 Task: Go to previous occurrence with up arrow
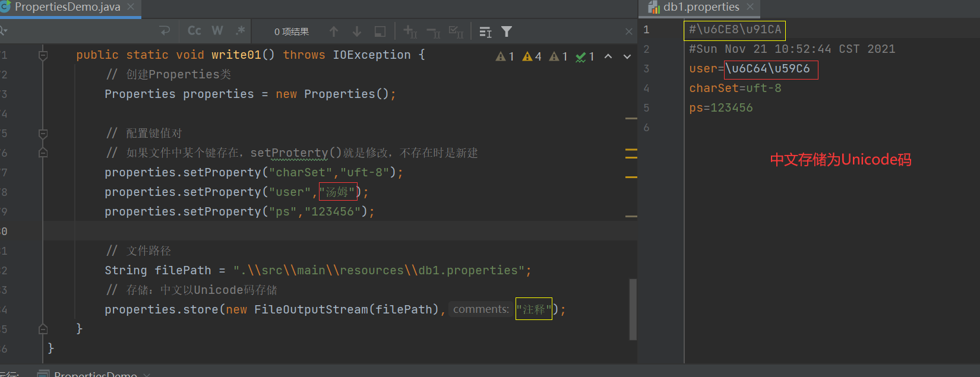coord(334,31)
